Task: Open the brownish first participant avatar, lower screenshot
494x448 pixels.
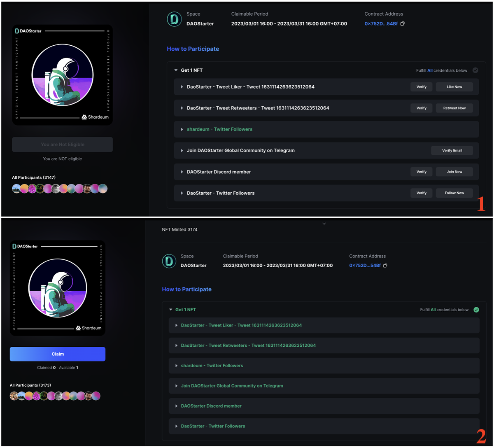Action: click(x=14, y=396)
